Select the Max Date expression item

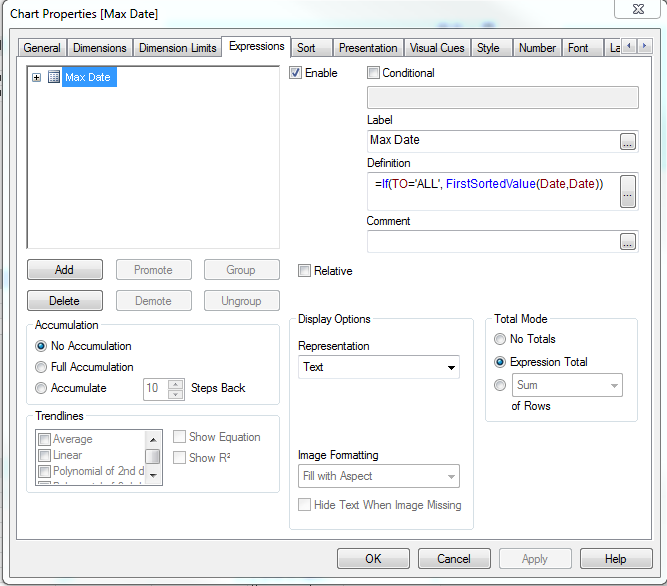click(x=89, y=77)
